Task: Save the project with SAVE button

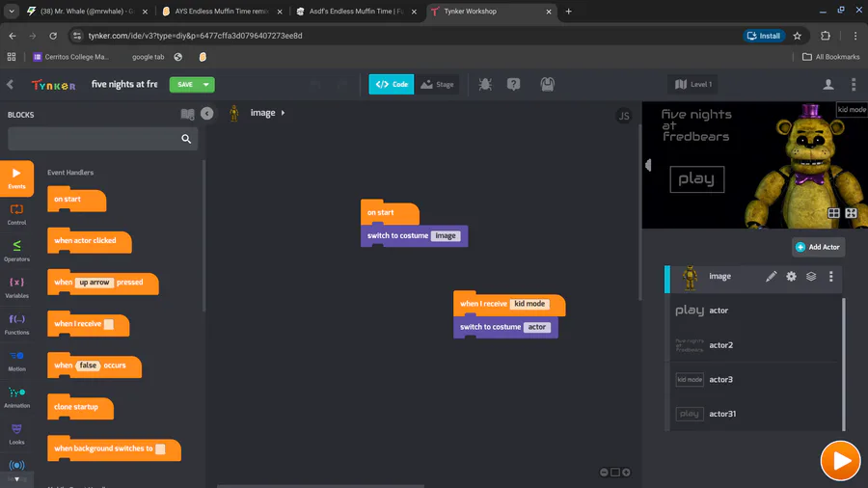Action: (185, 85)
